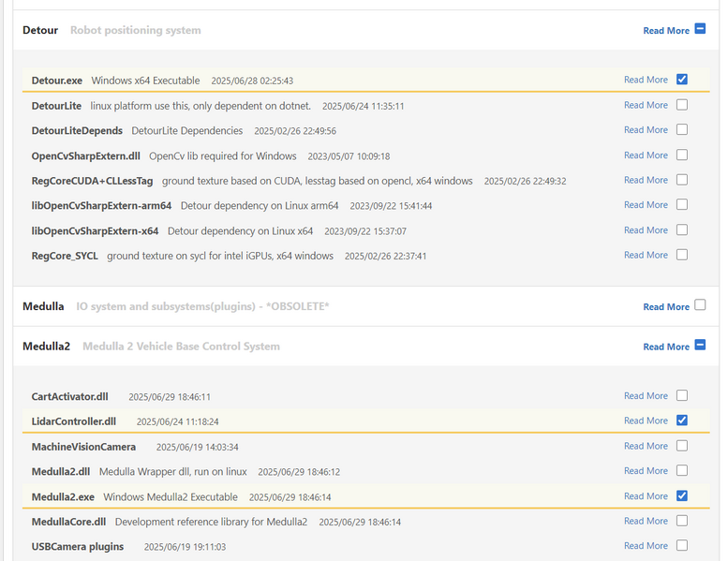Deselect the Medulla2.exe checkbox
This screenshot has height=561, width=728.
pos(681,495)
